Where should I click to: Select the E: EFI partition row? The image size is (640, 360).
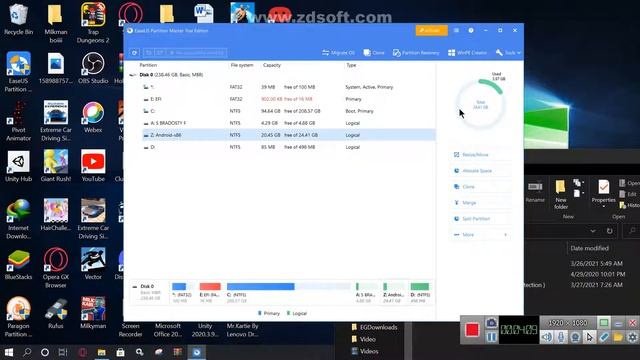pyautogui.click(x=289, y=99)
